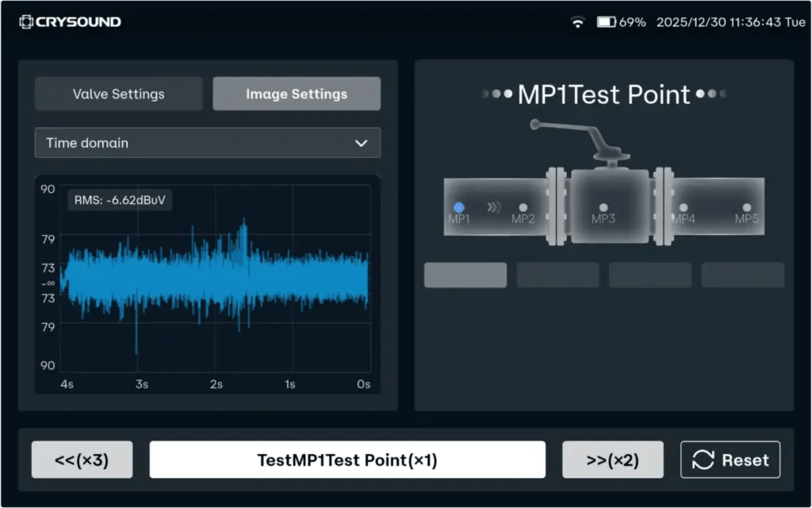Viewport: 812px width, 508px height.
Task: Click the dropdown chevron arrow
Action: (361, 143)
